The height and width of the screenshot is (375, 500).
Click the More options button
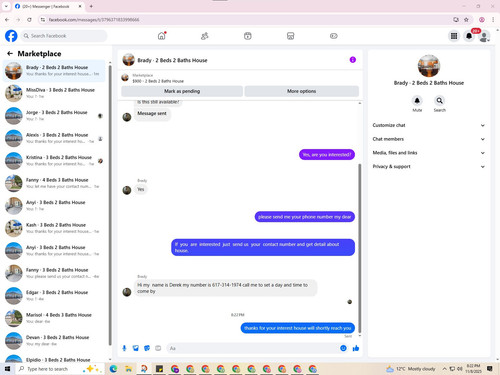[302, 91]
